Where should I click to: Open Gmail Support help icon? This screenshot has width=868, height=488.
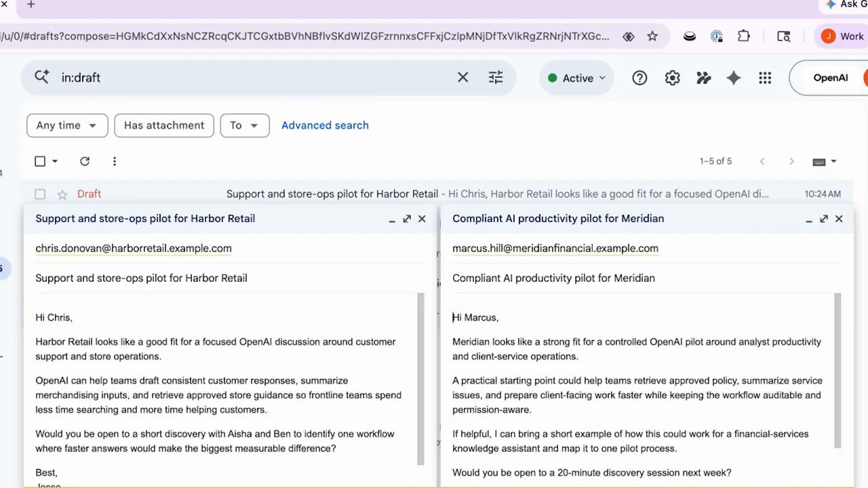[x=639, y=78]
